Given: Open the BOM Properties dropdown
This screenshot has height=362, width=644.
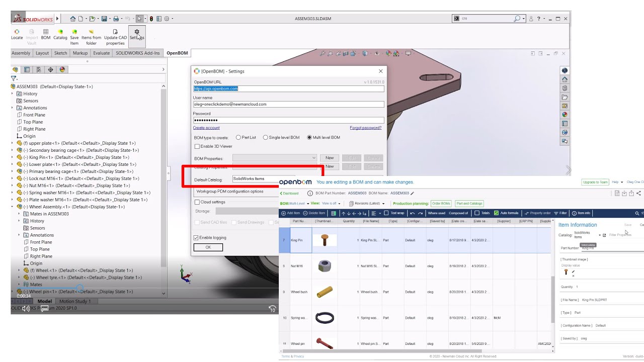Looking at the screenshot, I should pyautogui.click(x=274, y=158).
